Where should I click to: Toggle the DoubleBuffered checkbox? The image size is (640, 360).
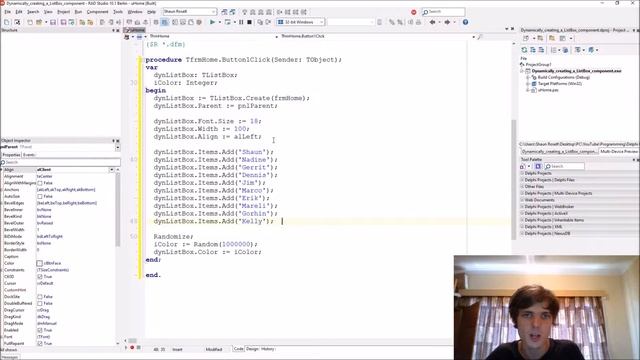point(40,303)
